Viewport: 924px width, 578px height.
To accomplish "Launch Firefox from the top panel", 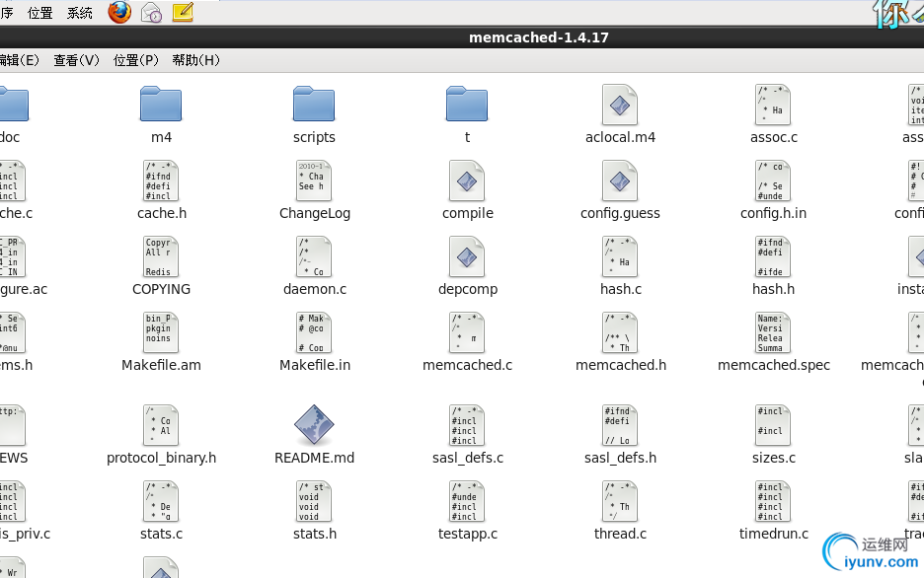I will [119, 13].
